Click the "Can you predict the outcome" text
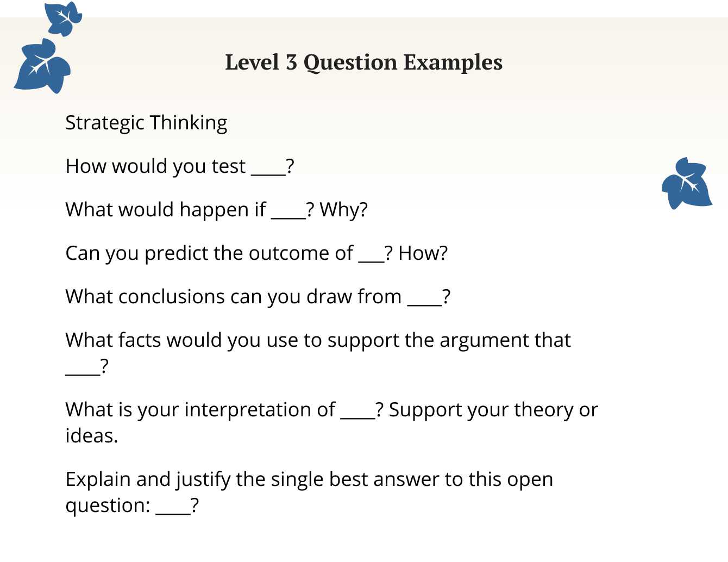The height and width of the screenshot is (562, 728). (x=209, y=253)
